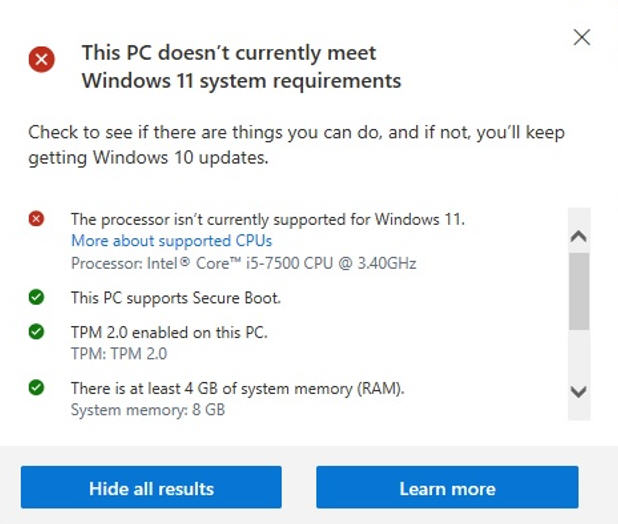Click the red X icon beside the processor result
618x524 pixels.
point(37,218)
